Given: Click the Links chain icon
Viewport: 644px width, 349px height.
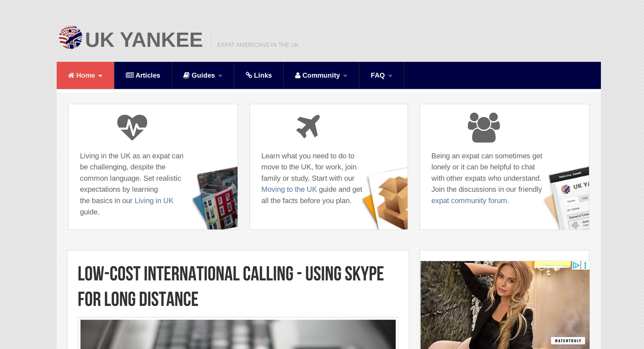Looking at the screenshot, I should pyautogui.click(x=249, y=75).
